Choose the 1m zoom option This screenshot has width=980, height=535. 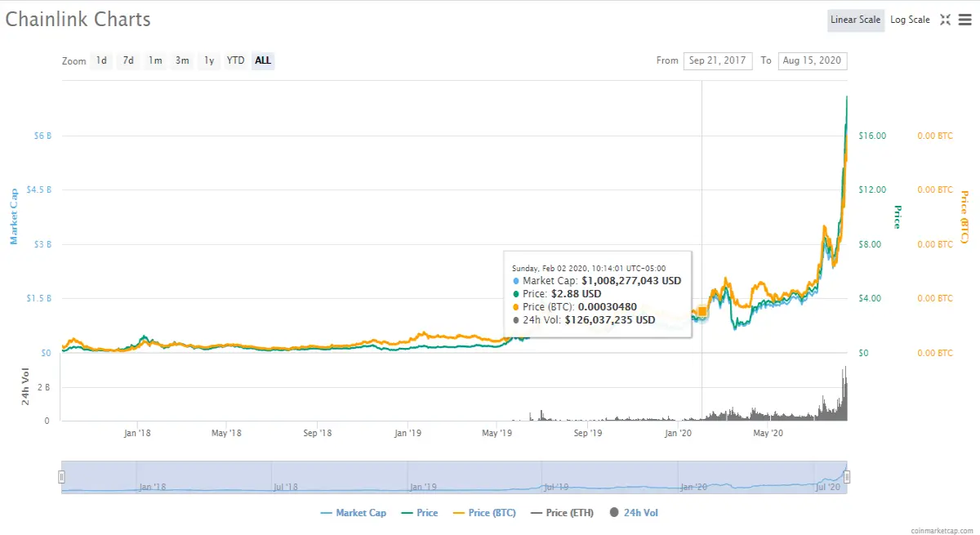coord(155,60)
